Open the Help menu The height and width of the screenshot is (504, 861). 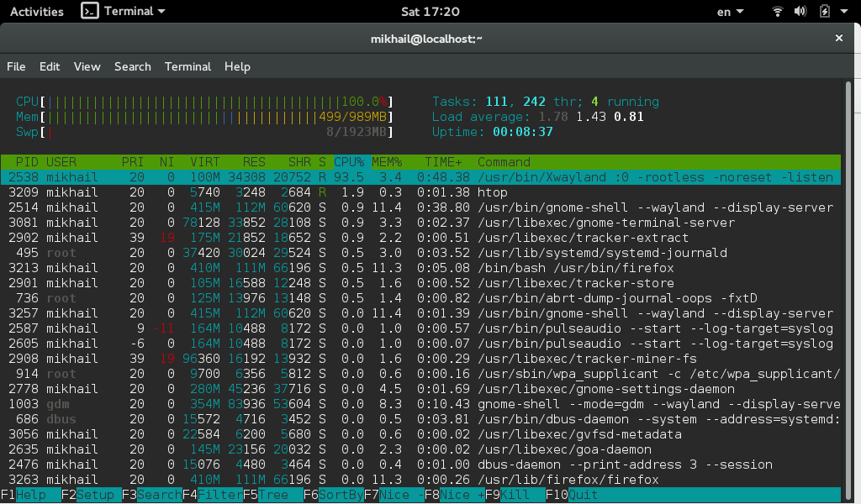[x=237, y=66]
